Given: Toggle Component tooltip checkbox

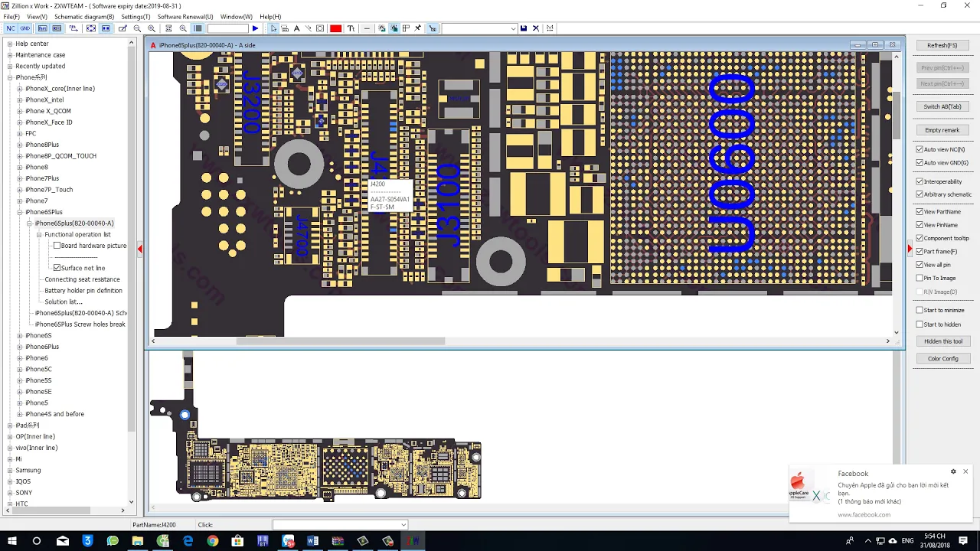Looking at the screenshot, I should (x=920, y=238).
